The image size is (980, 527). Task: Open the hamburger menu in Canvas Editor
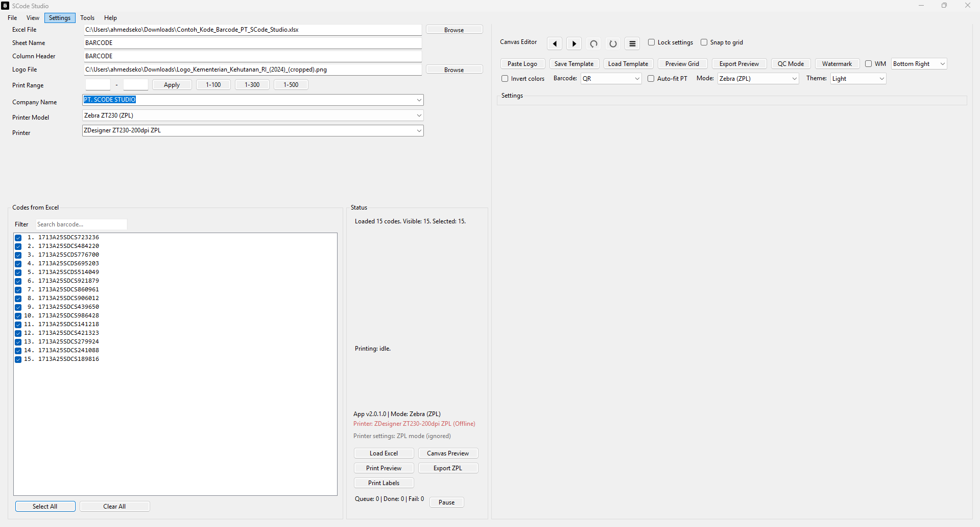[x=632, y=43]
